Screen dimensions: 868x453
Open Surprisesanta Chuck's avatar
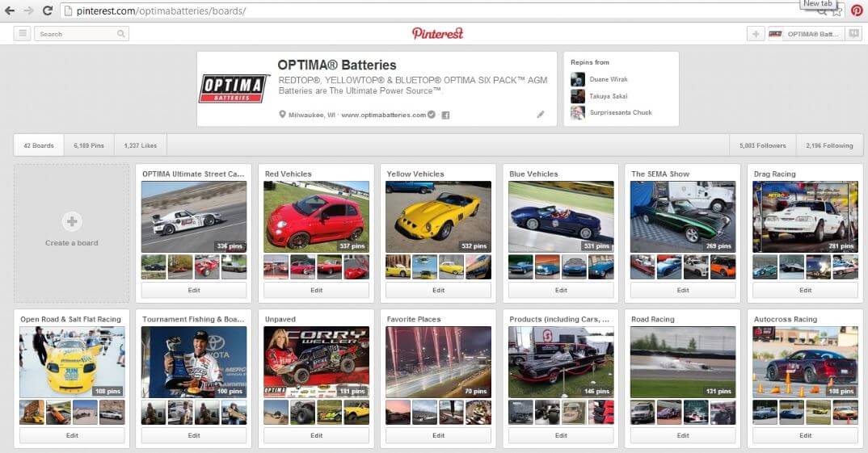tap(577, 112)
